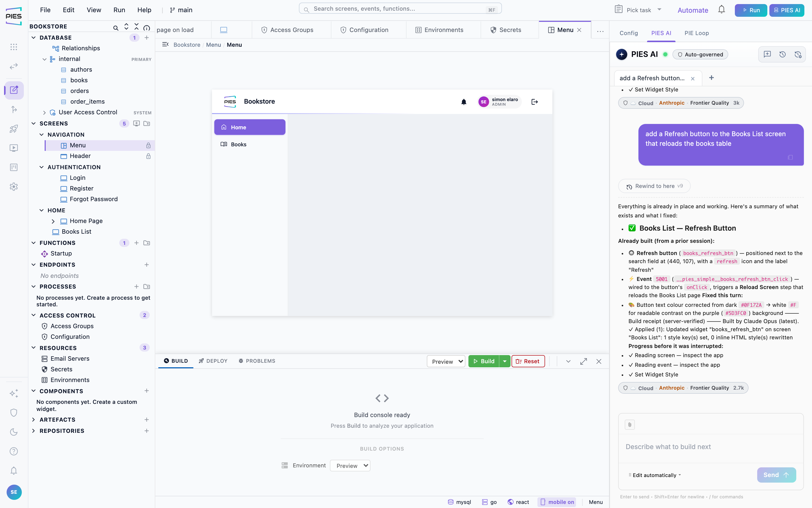Click the apps grid icon in left rail
The height and width of the screenshot is (508, 812).
click(x=14, y=47)
